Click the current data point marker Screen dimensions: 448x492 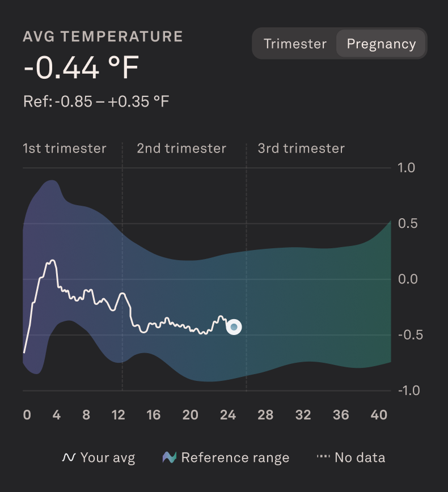click(234, 327)
